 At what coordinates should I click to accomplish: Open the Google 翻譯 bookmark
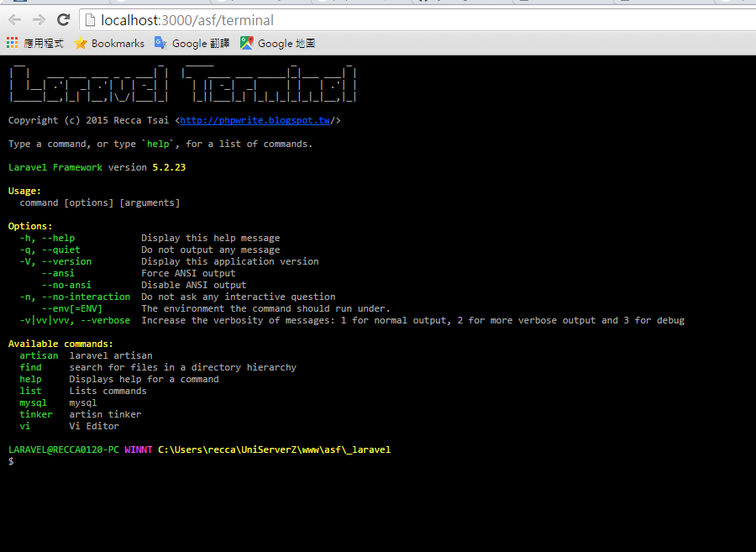point(201,44)
